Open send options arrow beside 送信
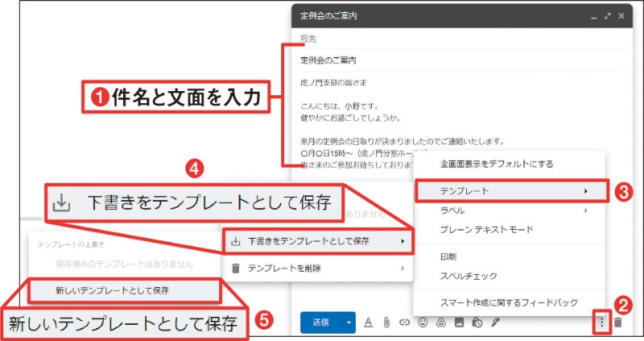The image size is (644, 341). pos(349,322)
